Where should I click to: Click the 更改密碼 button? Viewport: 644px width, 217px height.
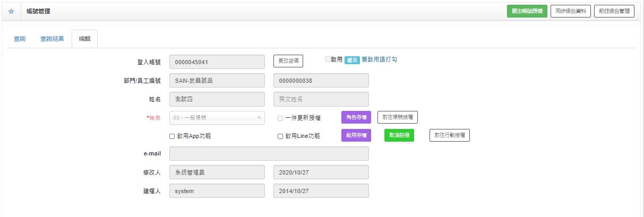[x=288, y=61]
